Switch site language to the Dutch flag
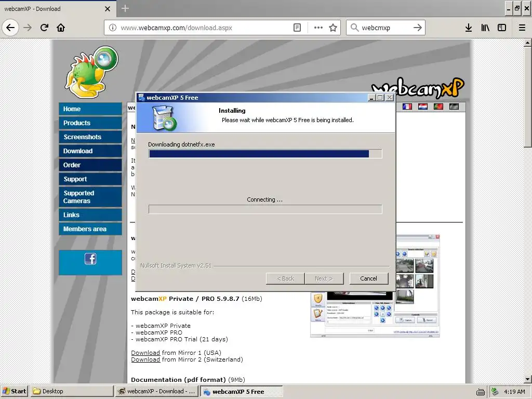Image resolution: width=532 pixels, height=399 pixels. tap(423, 107)
